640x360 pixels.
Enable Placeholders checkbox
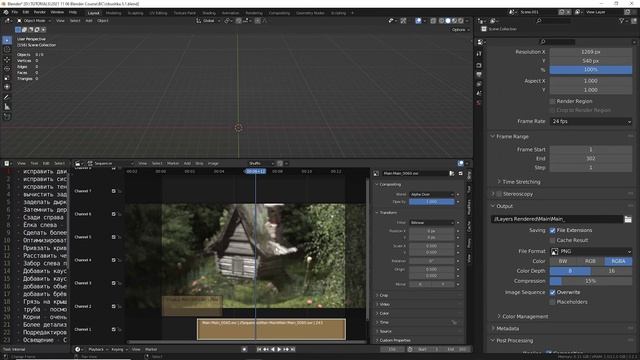coord(552,302)
